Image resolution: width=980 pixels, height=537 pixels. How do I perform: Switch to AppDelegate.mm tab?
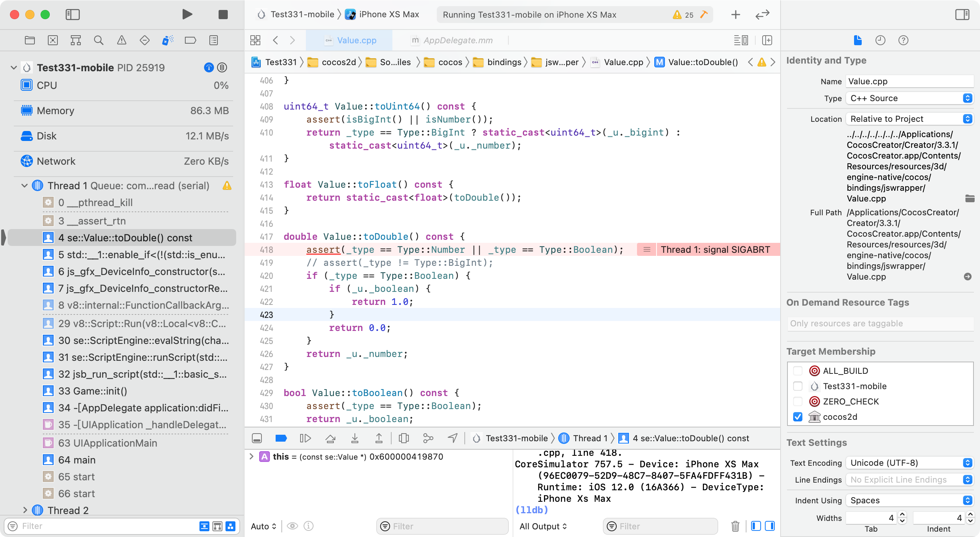click(457, 40)
